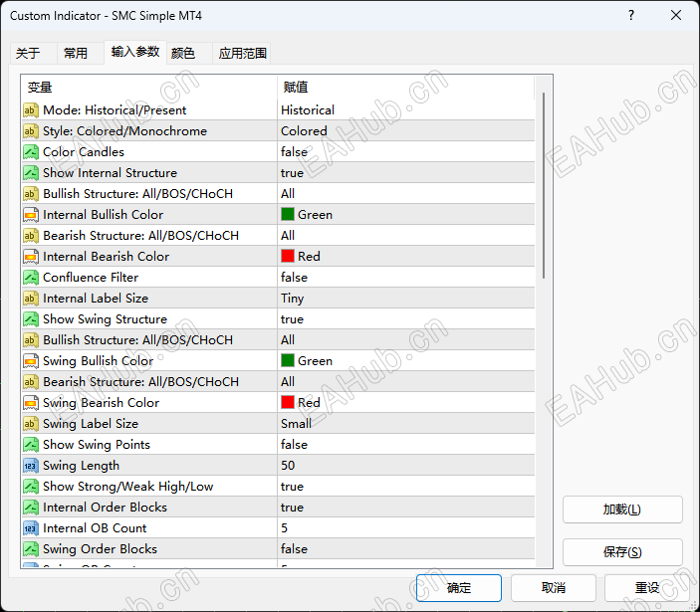Image resolution: width=700 pixels, height=612 pixels.
Task: Open Internal Bullish Color Green value dropdown
Action: 406,215
